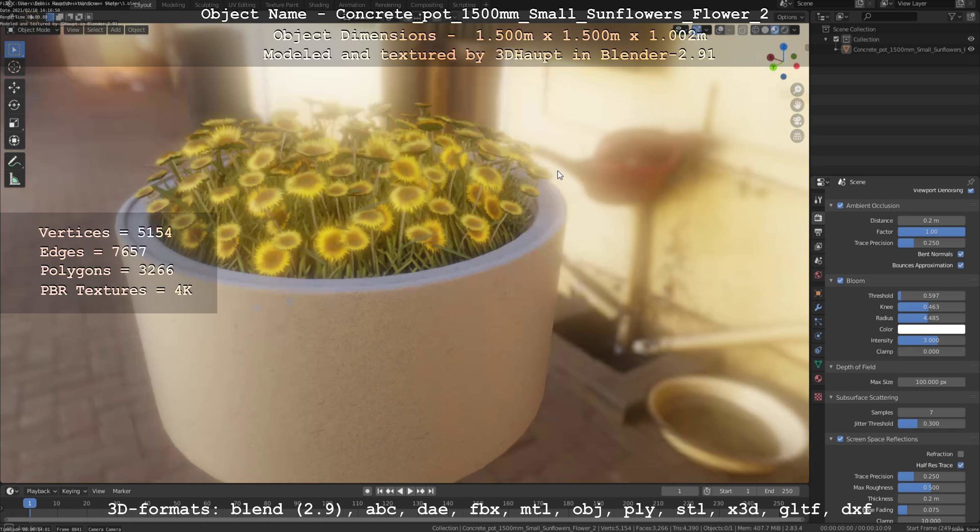Disable Bloom checkbox
This screenshot has height=532, width=980.
pos(840,281)
